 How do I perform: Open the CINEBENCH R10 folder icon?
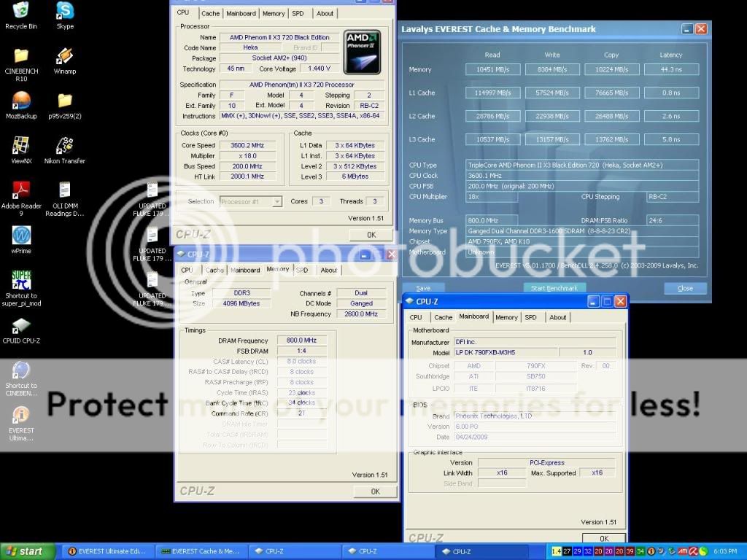(x=21, y=64)
